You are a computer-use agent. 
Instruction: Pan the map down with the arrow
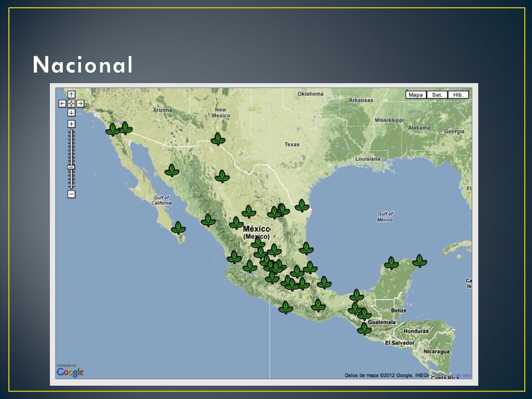coord(71,112)
